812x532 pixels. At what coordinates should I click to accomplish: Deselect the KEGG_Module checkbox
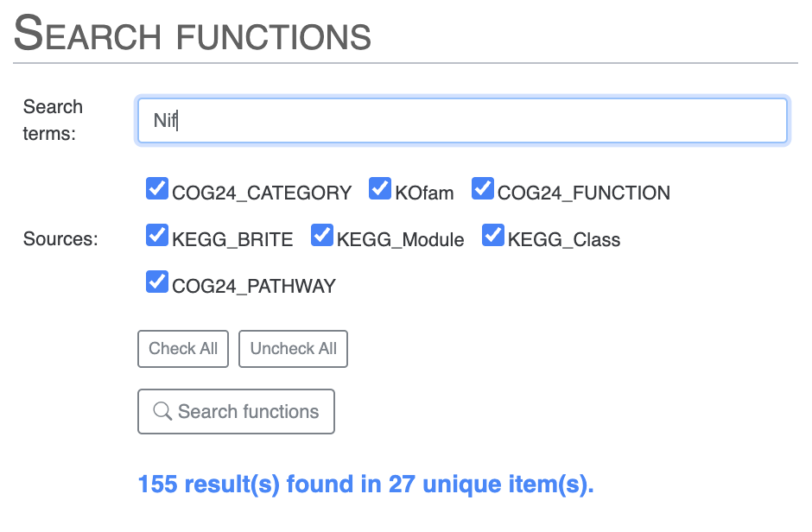[x=322, y=235]
